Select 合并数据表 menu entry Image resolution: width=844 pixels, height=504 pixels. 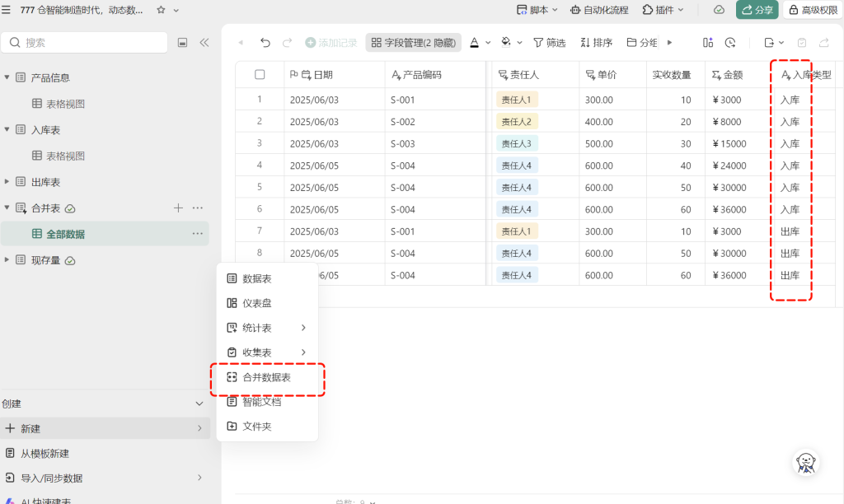267,377
